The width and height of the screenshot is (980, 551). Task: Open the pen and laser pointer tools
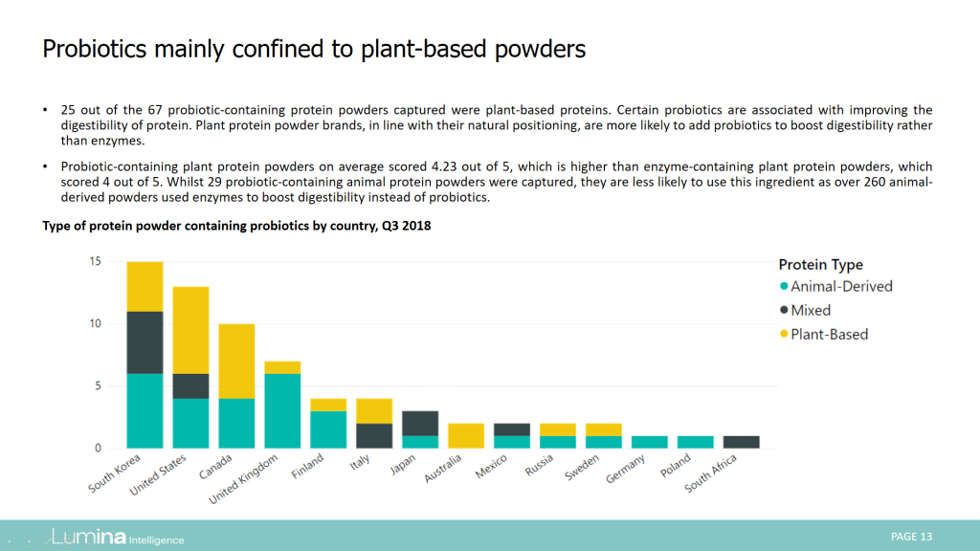pos(48,541)
